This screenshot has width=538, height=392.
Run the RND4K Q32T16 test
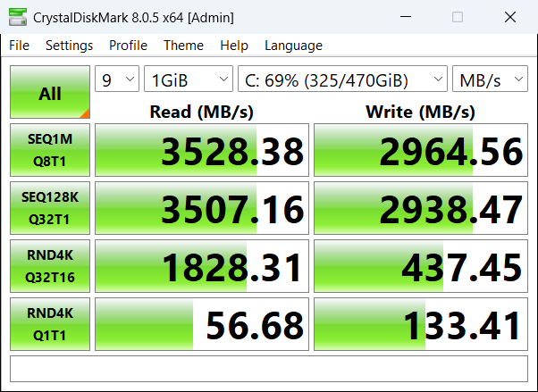click(x=50, y=266)
